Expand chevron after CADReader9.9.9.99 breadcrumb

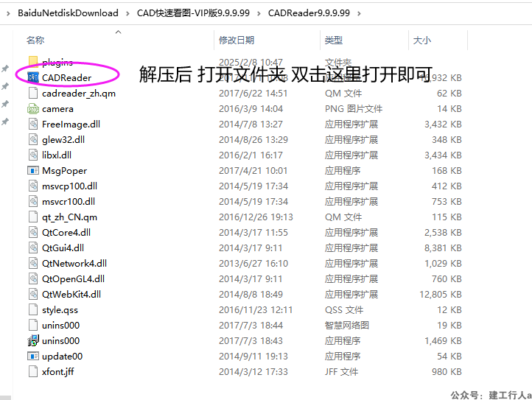pyautogui.click(x=360, y=13)
